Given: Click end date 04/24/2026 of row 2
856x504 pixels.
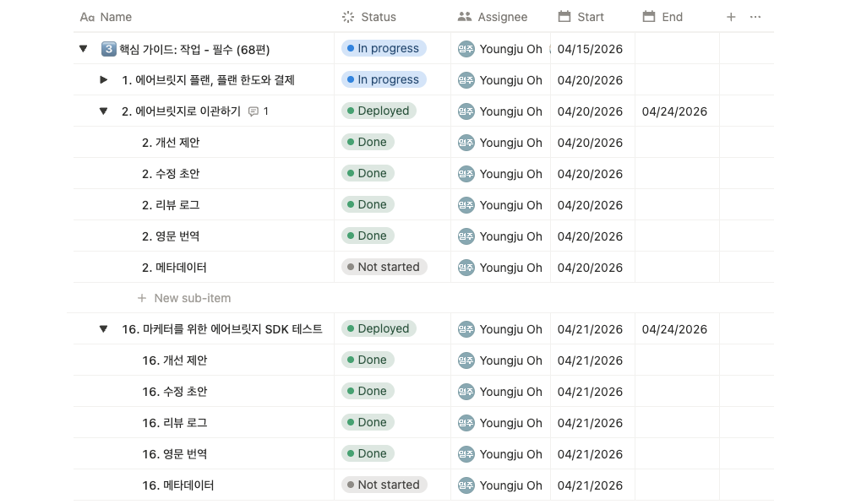Looking at the screenshot, I should pos(674,111).
